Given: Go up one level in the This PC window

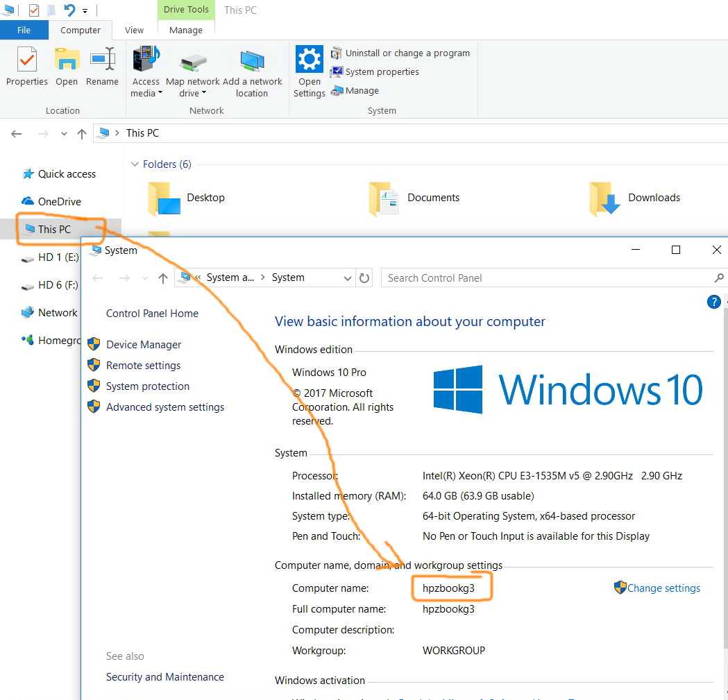Looking at the screenshot, I should 82,134.
